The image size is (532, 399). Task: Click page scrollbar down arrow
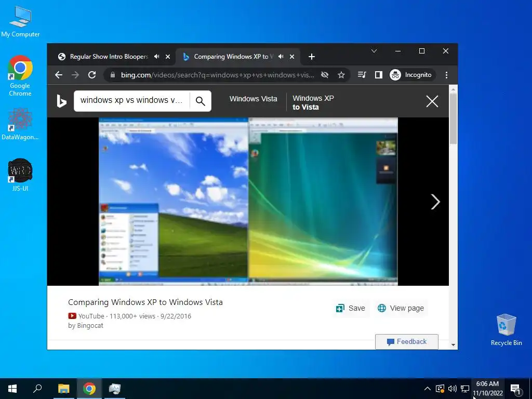[453, 345]
